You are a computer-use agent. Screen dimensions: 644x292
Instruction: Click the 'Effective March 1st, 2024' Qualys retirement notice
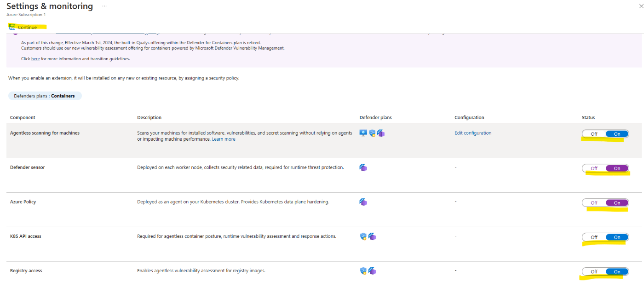tap(141, 42)
